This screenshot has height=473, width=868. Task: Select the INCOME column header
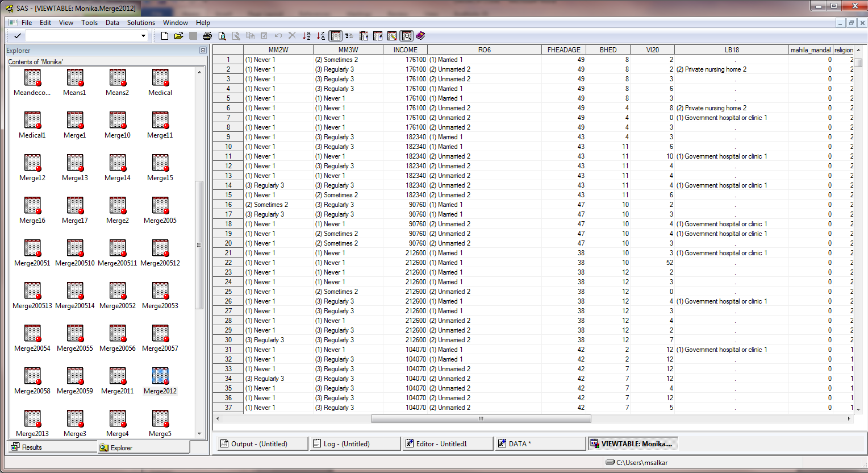pos(406,50)
